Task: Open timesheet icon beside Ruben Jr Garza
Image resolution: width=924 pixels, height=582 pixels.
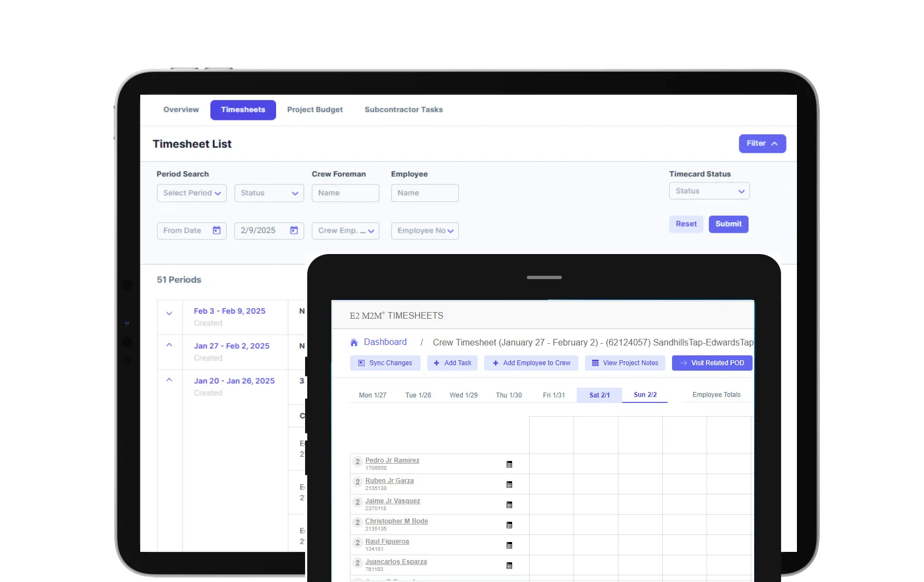Action: pos(509,484)
